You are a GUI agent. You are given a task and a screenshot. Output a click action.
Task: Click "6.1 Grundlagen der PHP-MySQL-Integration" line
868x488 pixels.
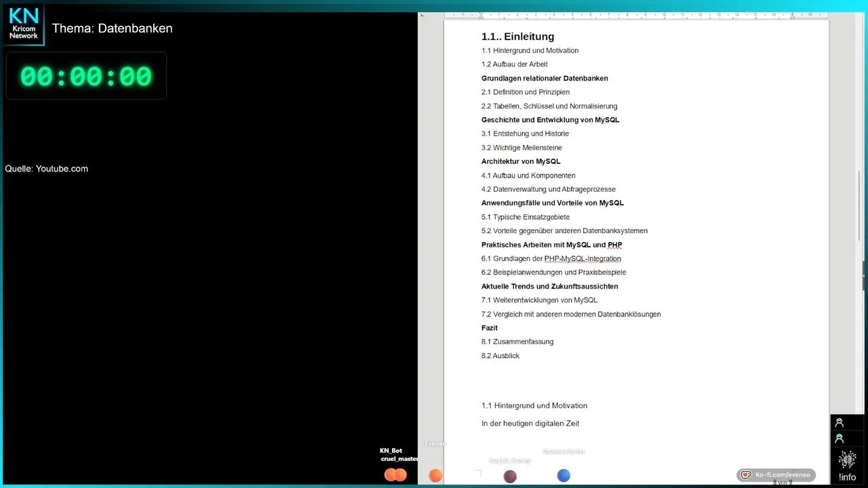[x=551, y=259]
